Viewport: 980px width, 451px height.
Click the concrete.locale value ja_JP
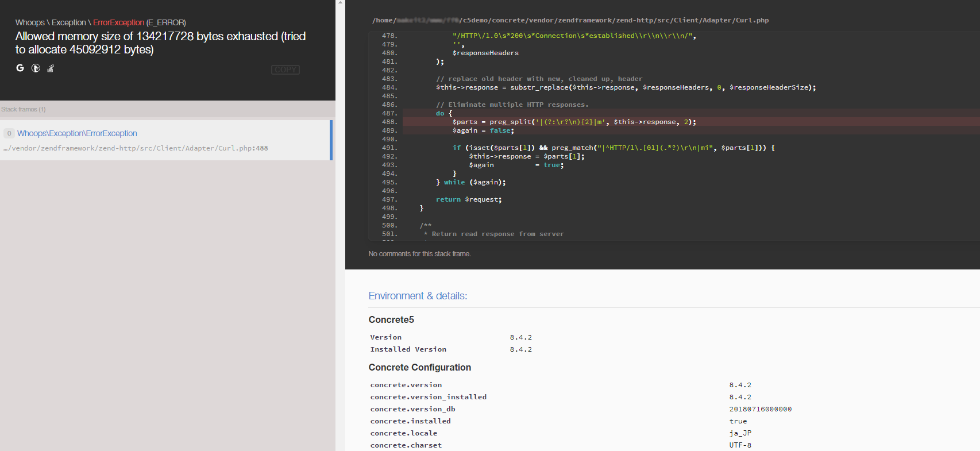(740, 433)
